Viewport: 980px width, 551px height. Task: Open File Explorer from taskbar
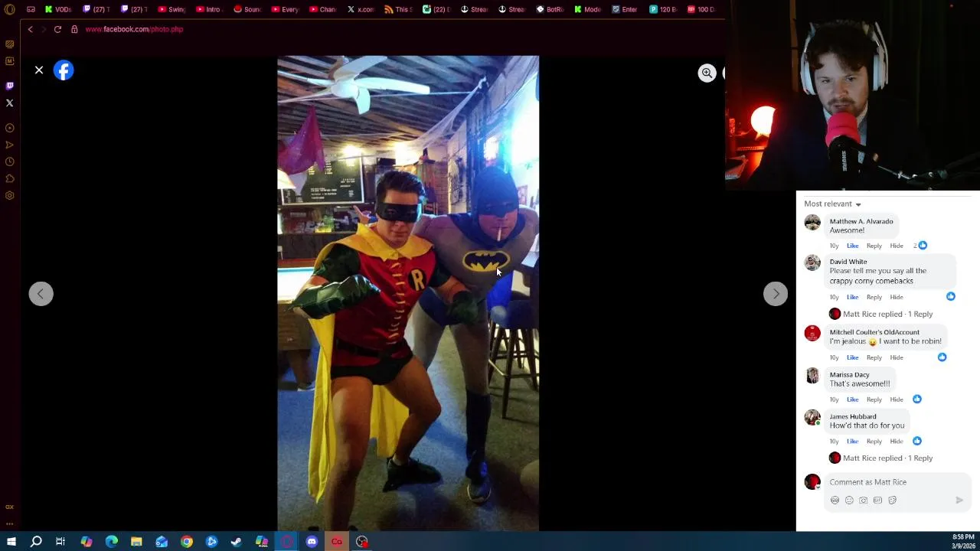tap(136, 542)
